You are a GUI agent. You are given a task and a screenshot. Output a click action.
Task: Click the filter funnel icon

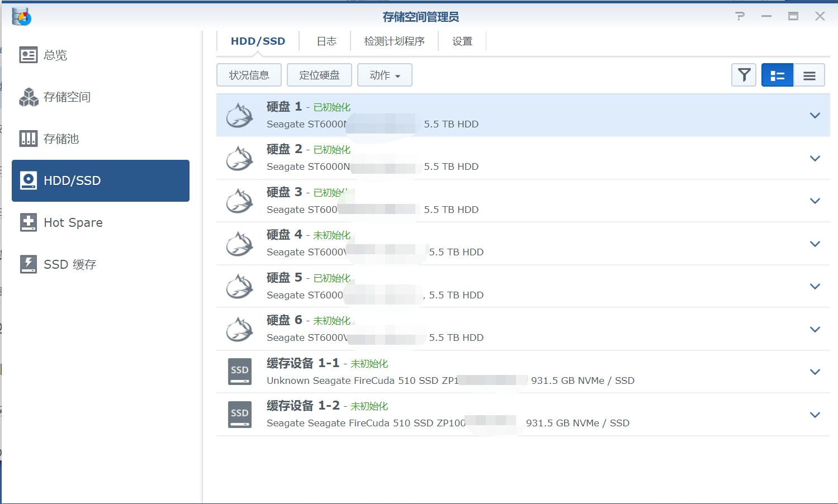(x=743, y=74)
